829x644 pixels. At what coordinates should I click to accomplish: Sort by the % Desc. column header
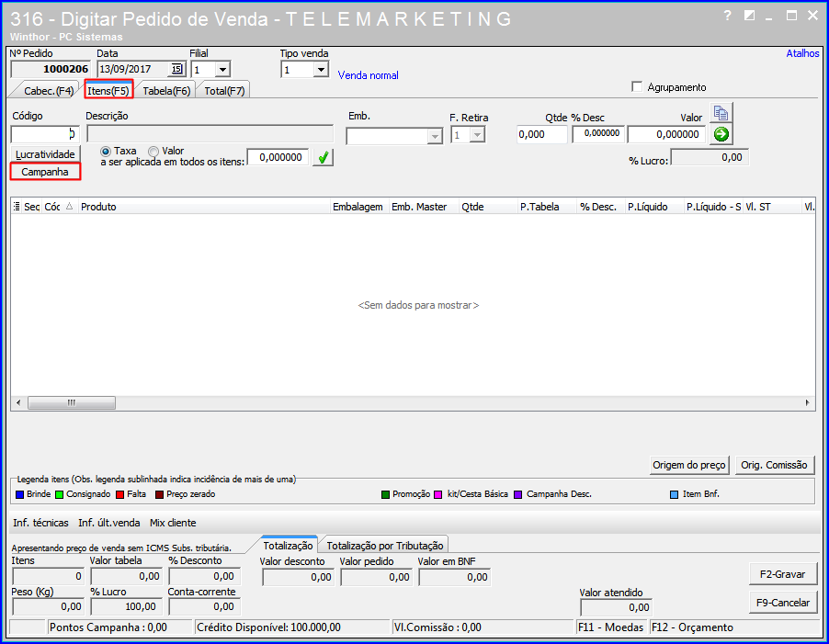pos(600,207)
